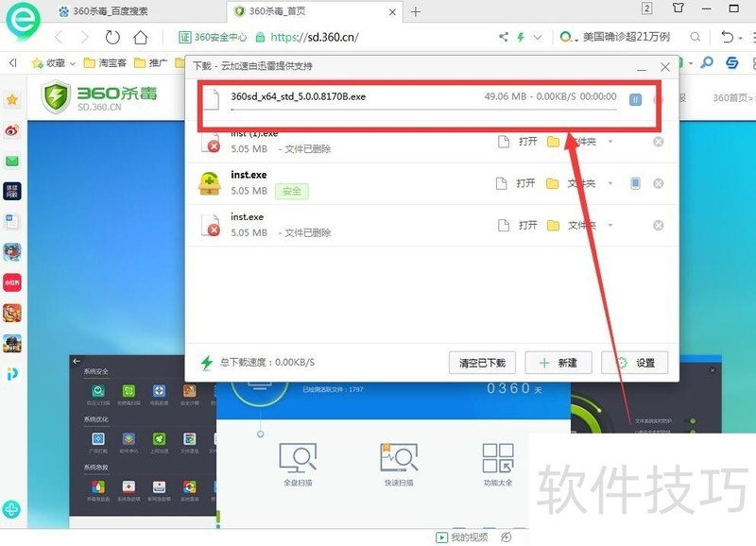Click the blue S extension icon
This screenshot has height=546, width=756.
pos(731,62)
